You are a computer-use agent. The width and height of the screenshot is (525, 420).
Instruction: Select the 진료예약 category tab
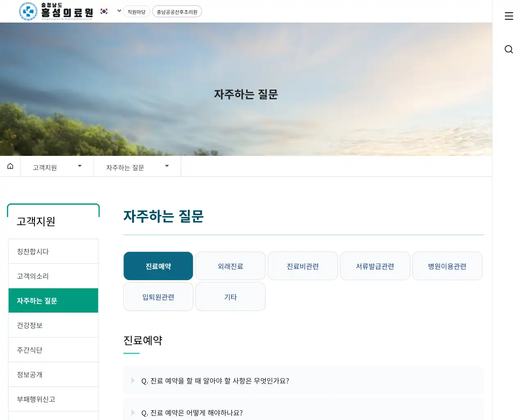158,266
